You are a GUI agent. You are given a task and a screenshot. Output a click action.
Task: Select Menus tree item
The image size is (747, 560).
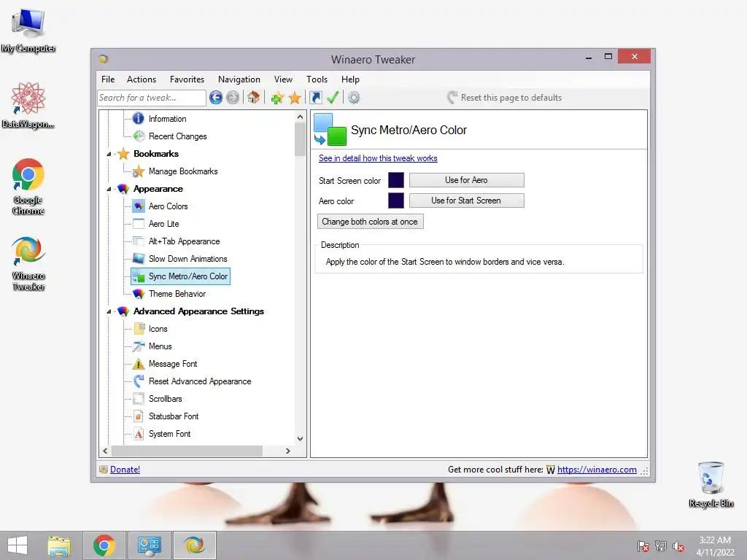(x=160, y=346)
